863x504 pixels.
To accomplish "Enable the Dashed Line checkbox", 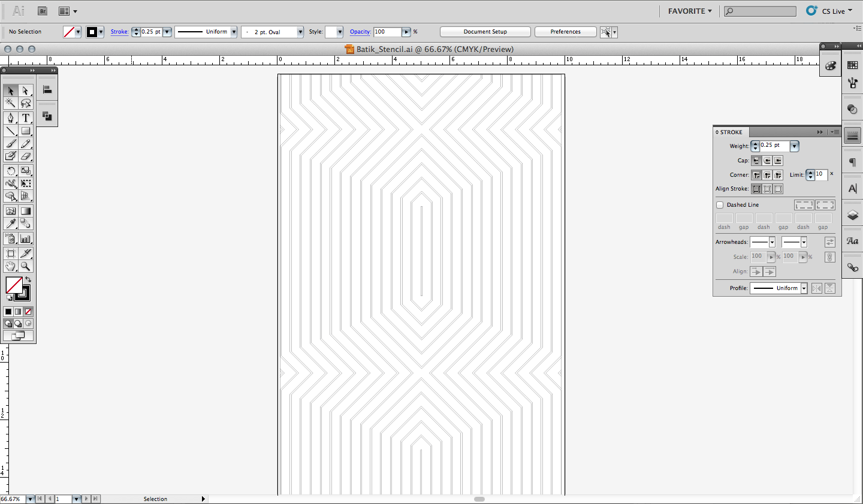I will click(x=720, y=205).
